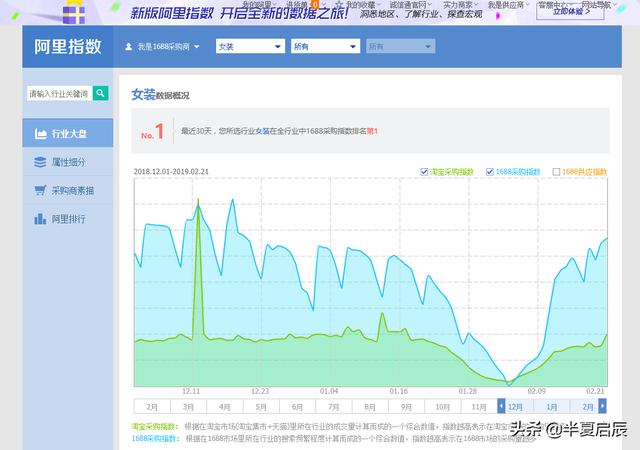Select the highlighted 12月 timeline segment

click(x=516, y=407)
